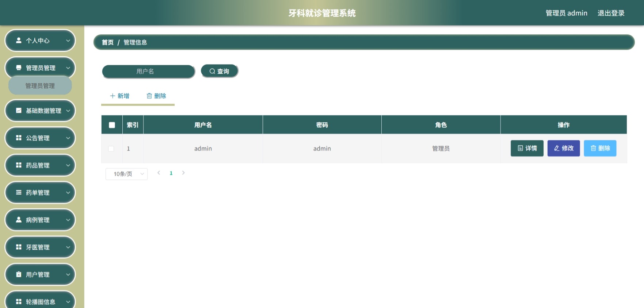Click the 管理员 role cell

pyautogui.click(x=441, y=149)
